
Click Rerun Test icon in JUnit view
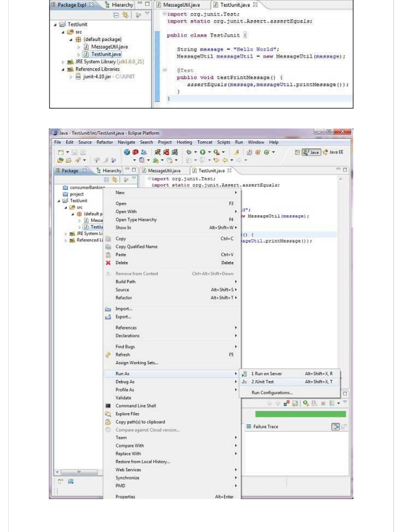coord(306,403)
